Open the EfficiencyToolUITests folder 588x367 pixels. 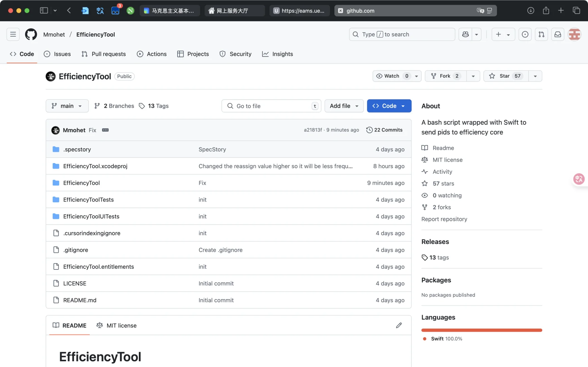[x=91, y=216]
